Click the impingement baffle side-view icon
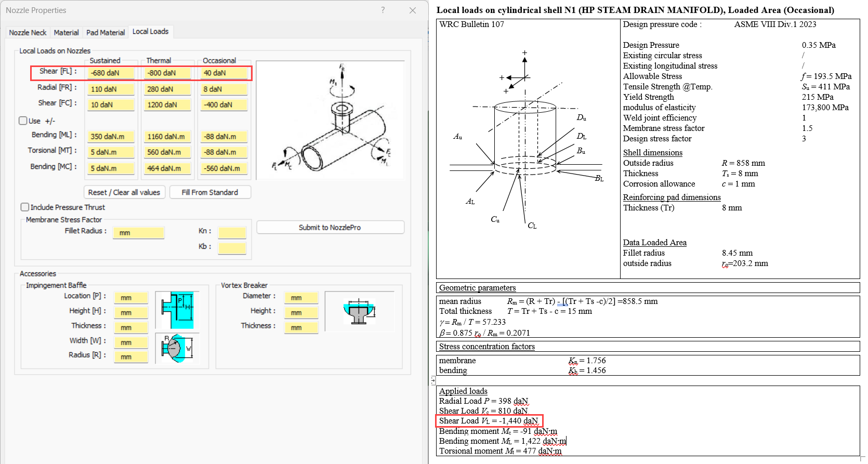868x464 pixels. coord(177,310)
